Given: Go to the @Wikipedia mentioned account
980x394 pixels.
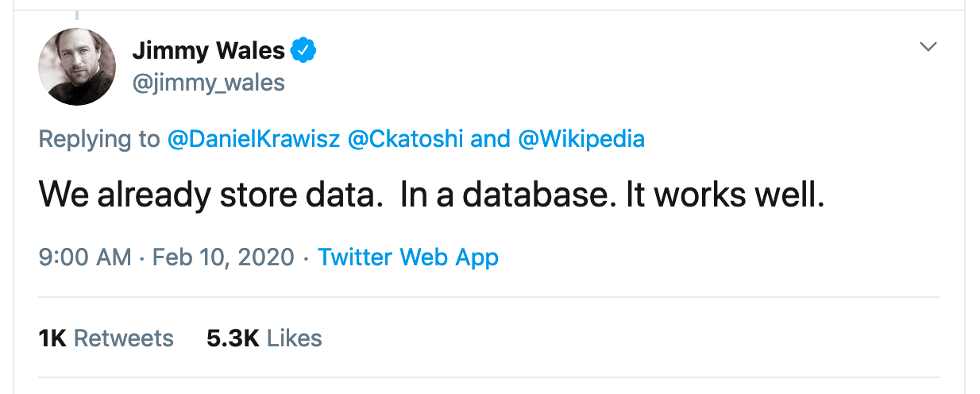Looking at the screenshot, I should (x=581, y=140).
